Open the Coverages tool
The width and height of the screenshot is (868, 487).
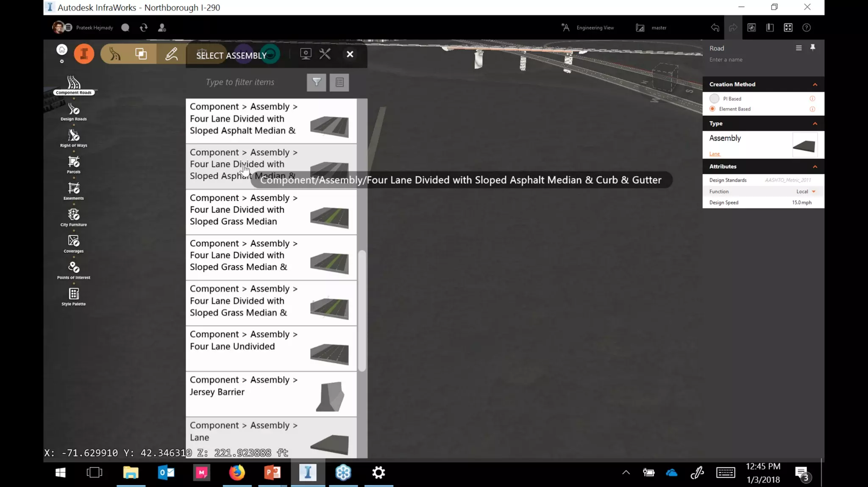point(74,244)
